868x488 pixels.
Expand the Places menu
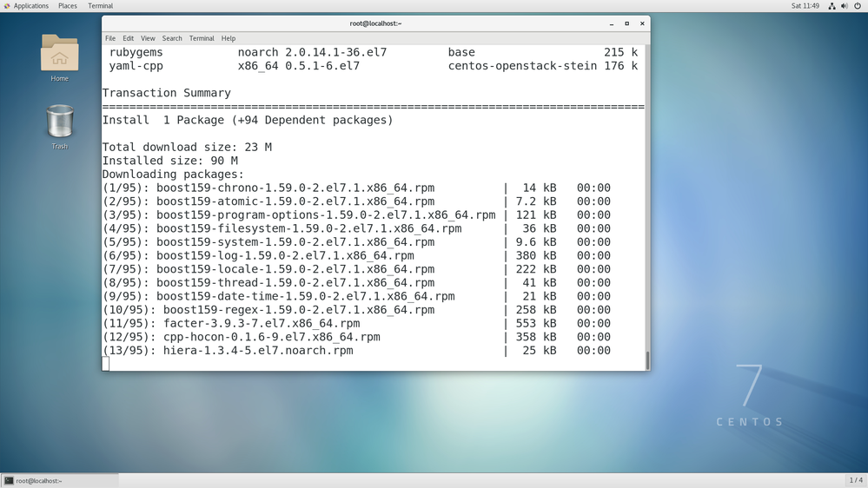coord(67,6)
